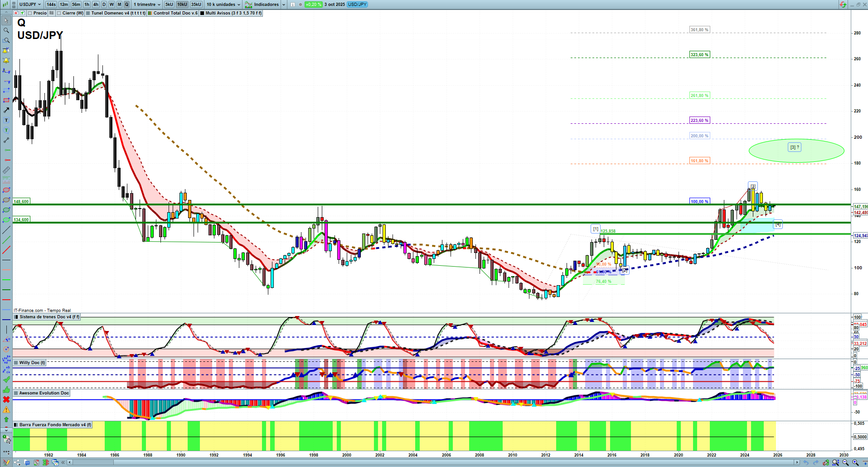Image resolution: width=868 pixels, height=467 pixels.
Task: Open the '1 trimestre' timeframe dropdown
Action: pyautogui.click(x=147, y=5)
